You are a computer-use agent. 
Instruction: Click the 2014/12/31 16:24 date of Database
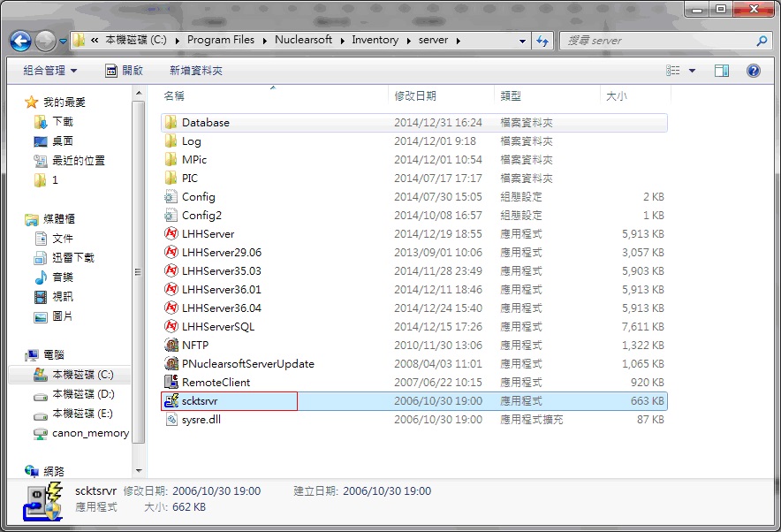tap(438, 123)
